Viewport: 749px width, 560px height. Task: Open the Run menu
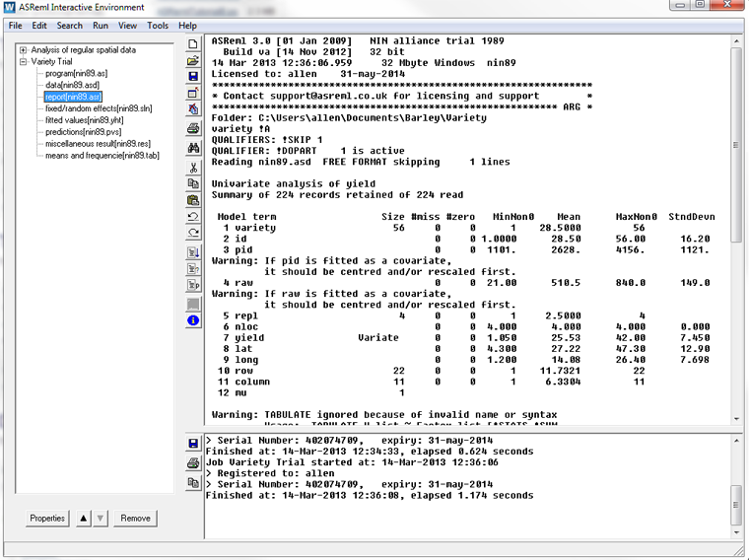point(101,25)
